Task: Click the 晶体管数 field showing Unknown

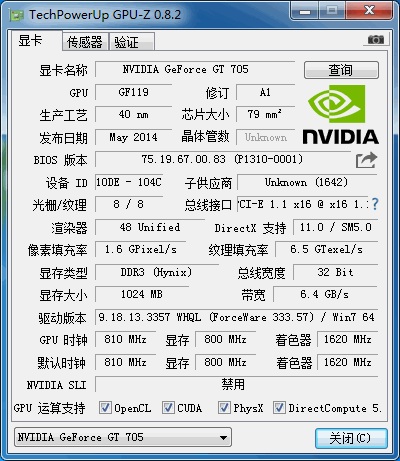Action: pyautogui.click(x=266, y=137)
